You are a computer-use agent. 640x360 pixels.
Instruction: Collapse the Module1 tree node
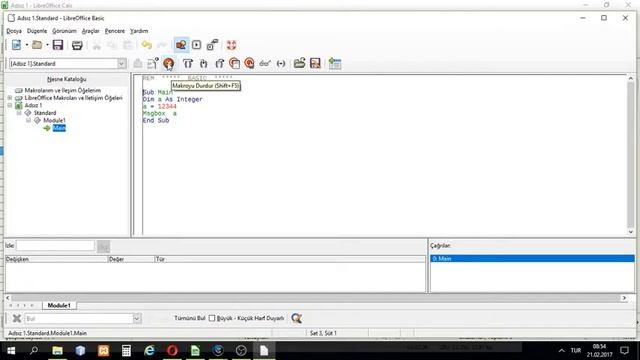[29, 120]
